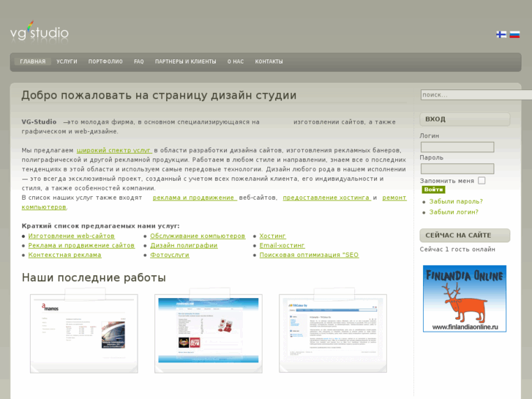Open the Забыли логин? link

point(454,212)
